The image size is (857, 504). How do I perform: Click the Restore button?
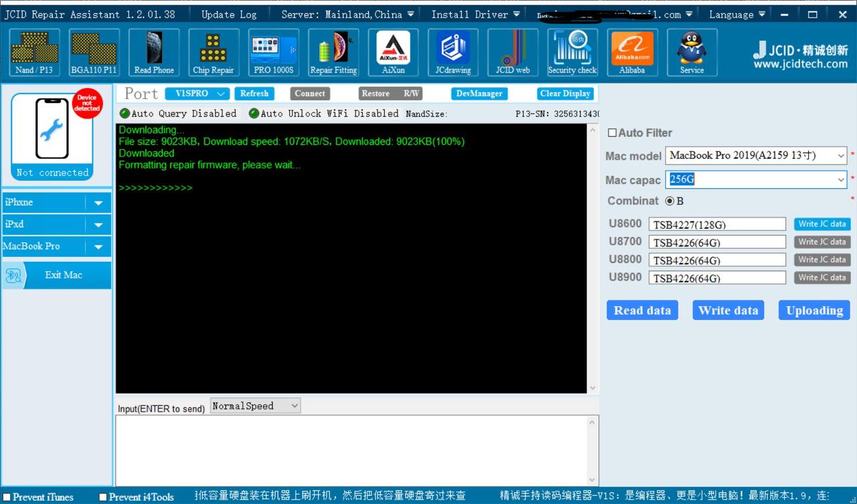(376, 94)
